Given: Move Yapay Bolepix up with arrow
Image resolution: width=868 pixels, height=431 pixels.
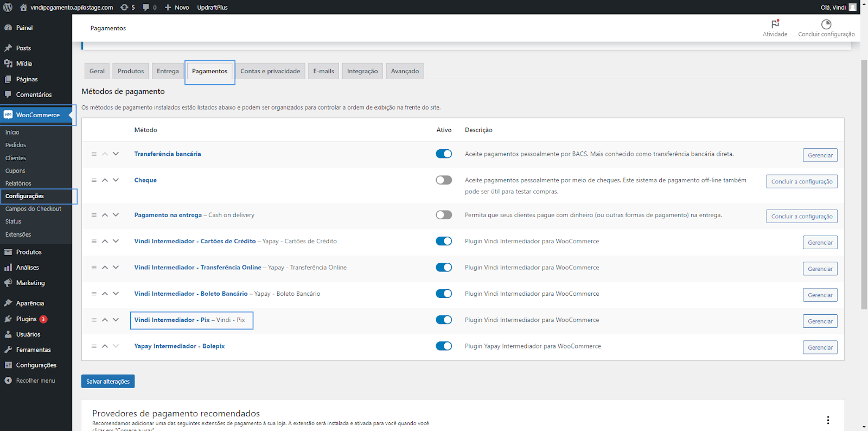Looking at the screenshot, I should tap(105, 346).
